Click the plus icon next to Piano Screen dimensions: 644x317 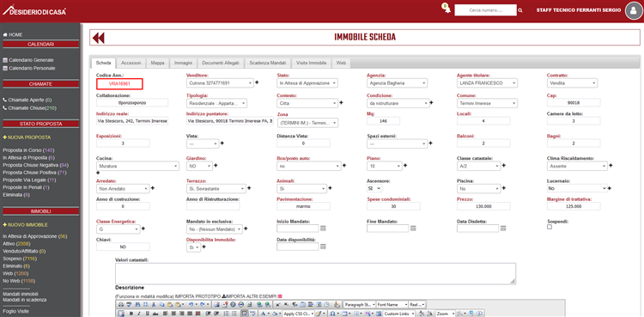coord(405,166)
